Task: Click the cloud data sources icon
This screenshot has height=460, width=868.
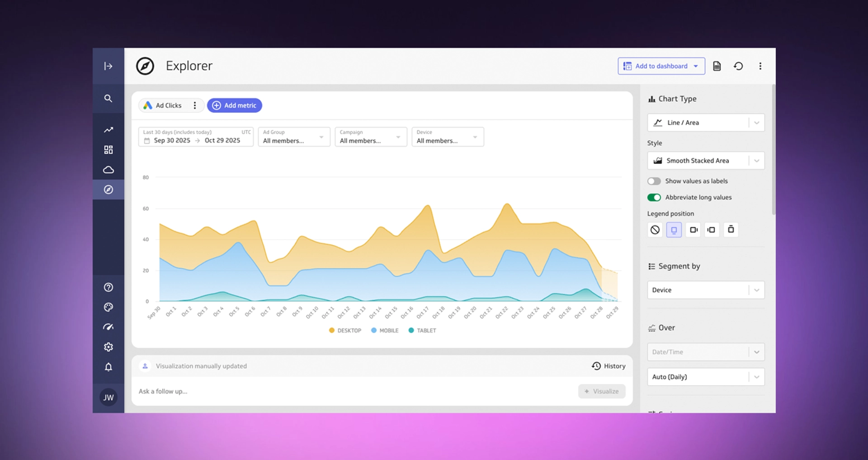Action: pos(108,169)
